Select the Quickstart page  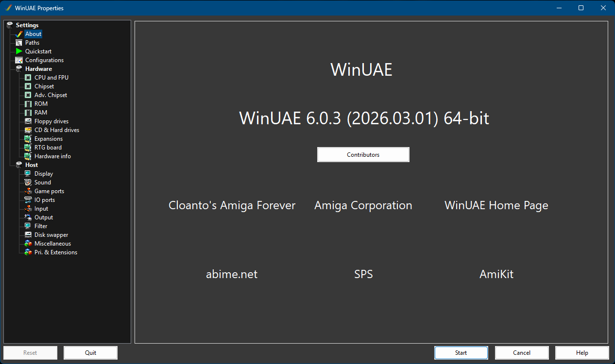38,51
